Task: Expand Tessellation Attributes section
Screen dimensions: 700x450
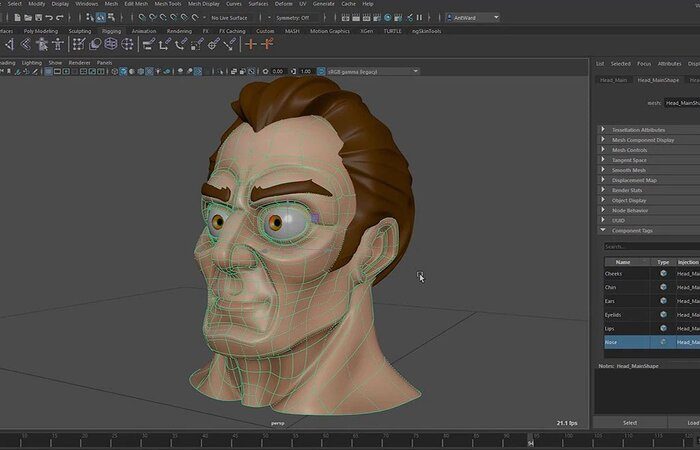Action: 603,129
